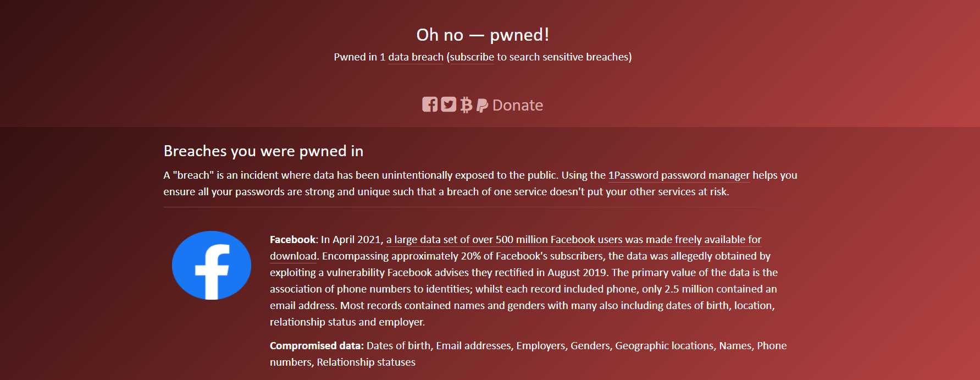
Task: Click the "to search sensitive breaches)" text
Action: click(x=564, y=57)
